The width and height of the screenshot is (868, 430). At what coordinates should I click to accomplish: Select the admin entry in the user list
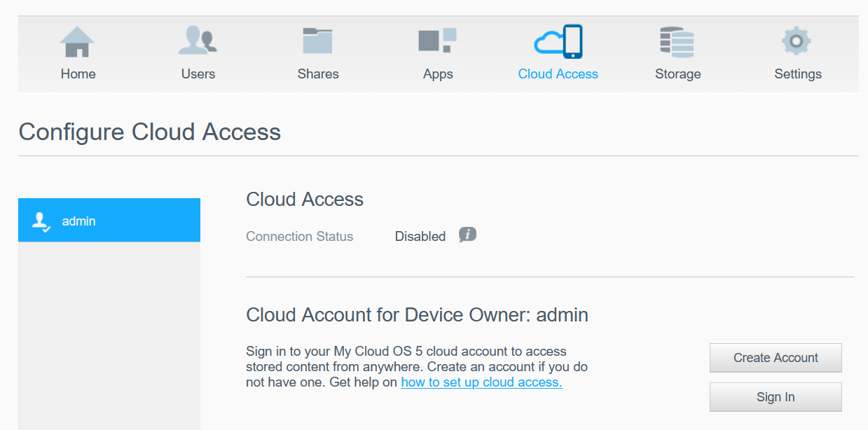click(109, 221)
